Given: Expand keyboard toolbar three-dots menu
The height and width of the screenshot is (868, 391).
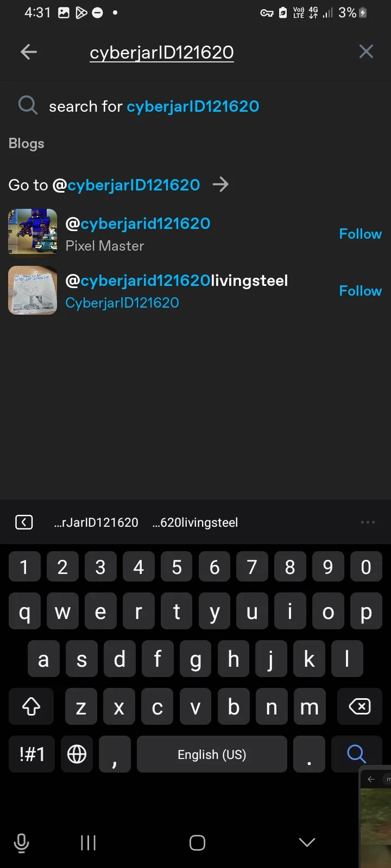Looking at the screenshot, I should (x=368, y=522).
